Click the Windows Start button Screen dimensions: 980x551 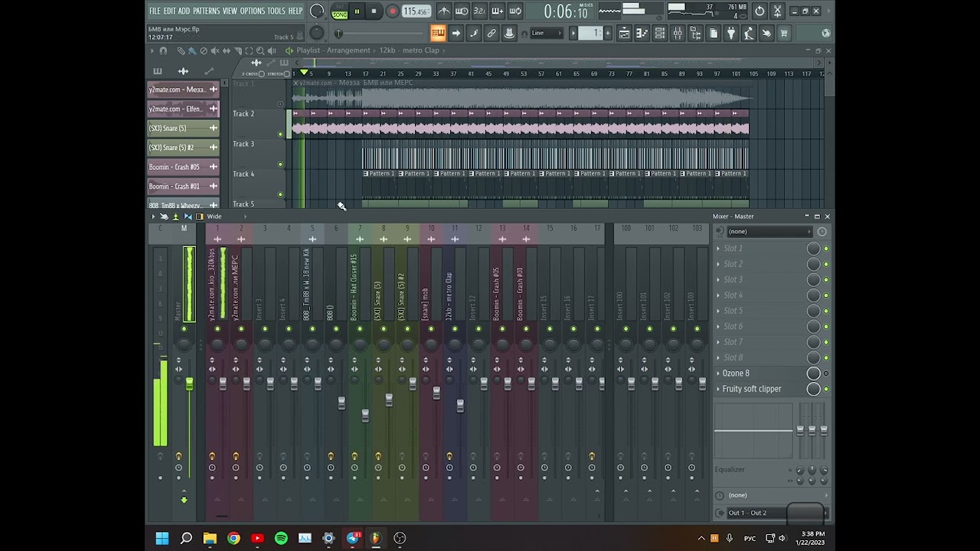click(162, 538)
